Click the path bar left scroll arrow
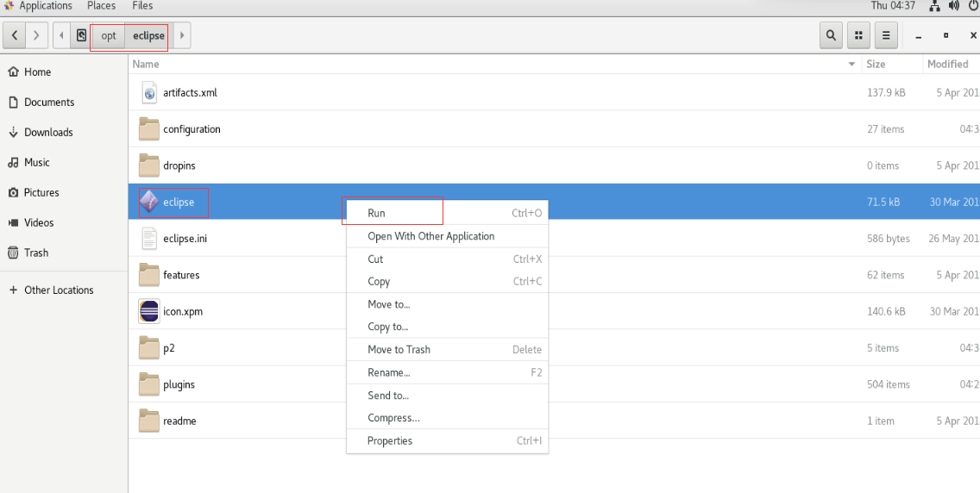 (61, 35)
